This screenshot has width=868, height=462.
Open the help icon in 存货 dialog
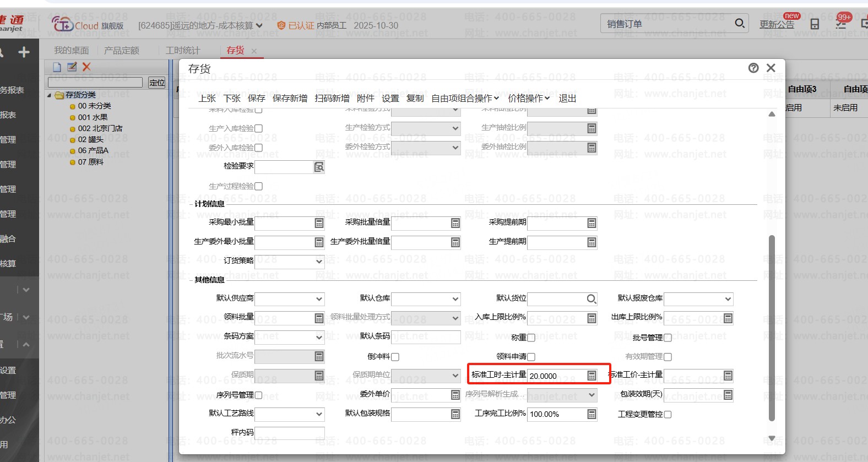tap(753, 68)
